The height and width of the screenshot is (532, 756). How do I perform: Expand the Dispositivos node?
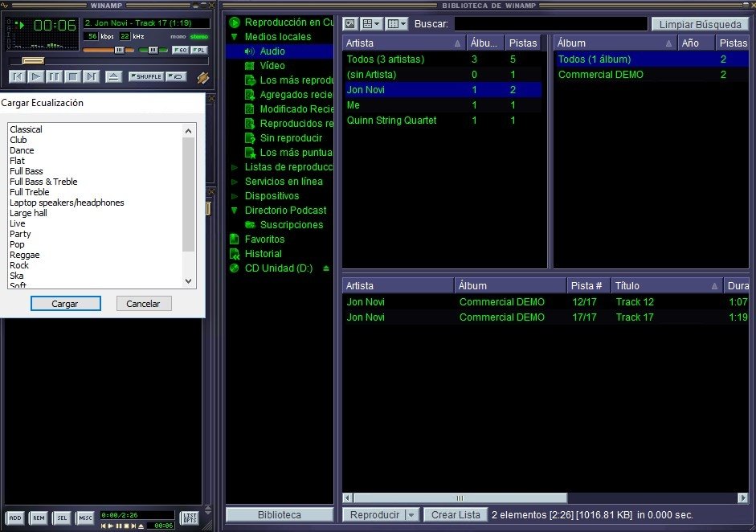click(x=235, y=196)
